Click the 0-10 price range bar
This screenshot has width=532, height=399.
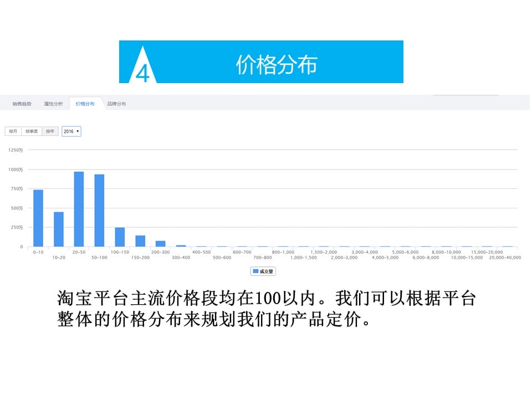point(38,218)
